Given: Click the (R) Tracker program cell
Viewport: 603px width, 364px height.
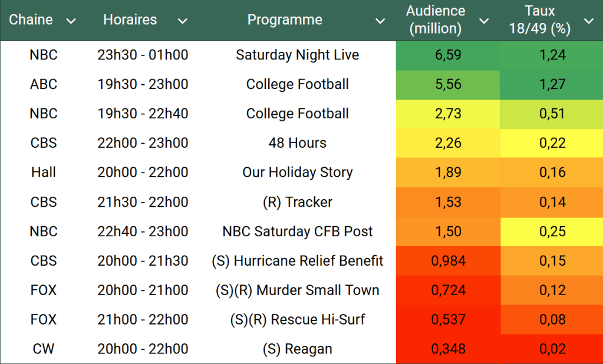Looking at the screenshot, I should click(297, 202).
